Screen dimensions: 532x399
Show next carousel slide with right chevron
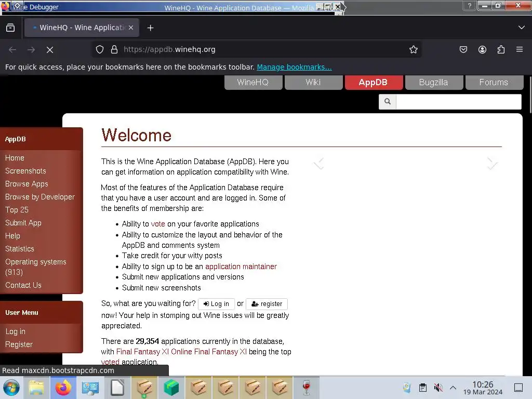[x=492, y=164]
